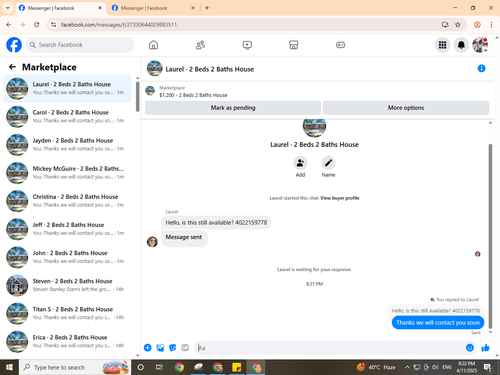Image resolution: width=500 pixels, height=375 pixels.
Task: Open more actions plus icon in composer
Action: pos(147,348)
